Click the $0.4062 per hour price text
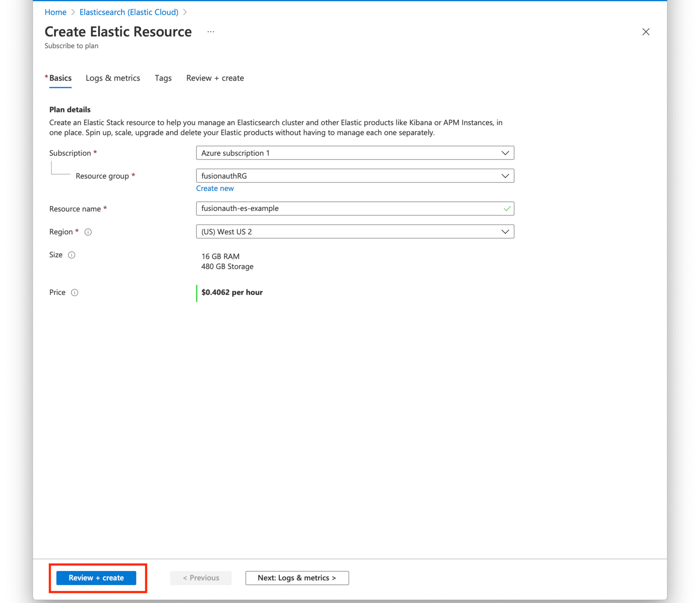This screenshot has height=603, width=700. (x=232, y=293)
